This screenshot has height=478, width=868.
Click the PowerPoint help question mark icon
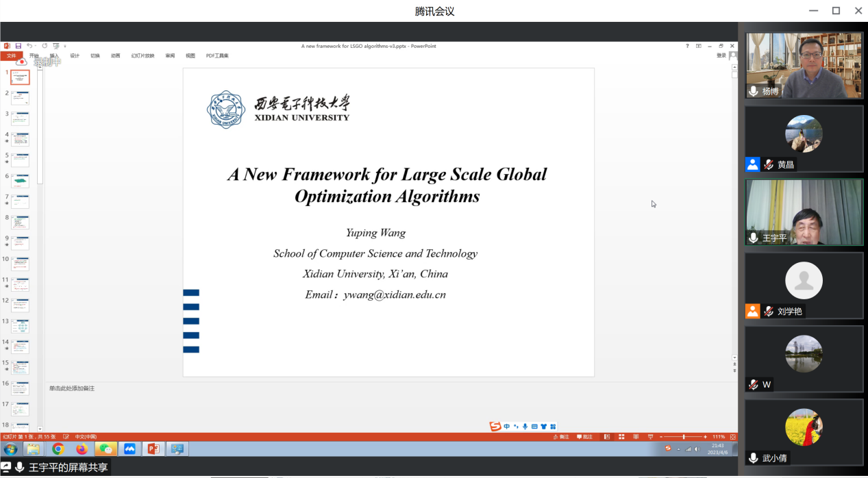pyautogui.click(x=687, y=46)
